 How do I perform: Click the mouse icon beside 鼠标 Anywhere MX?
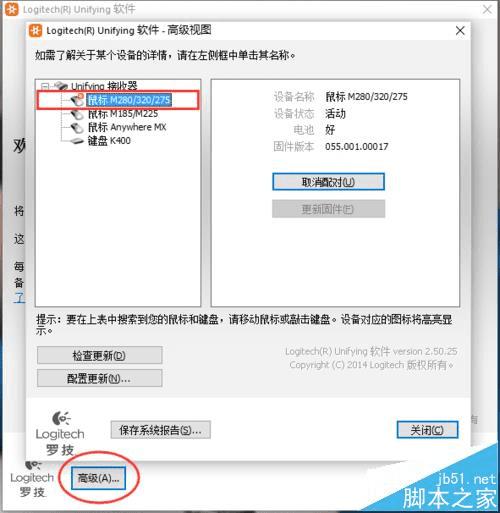pos(77,128)
